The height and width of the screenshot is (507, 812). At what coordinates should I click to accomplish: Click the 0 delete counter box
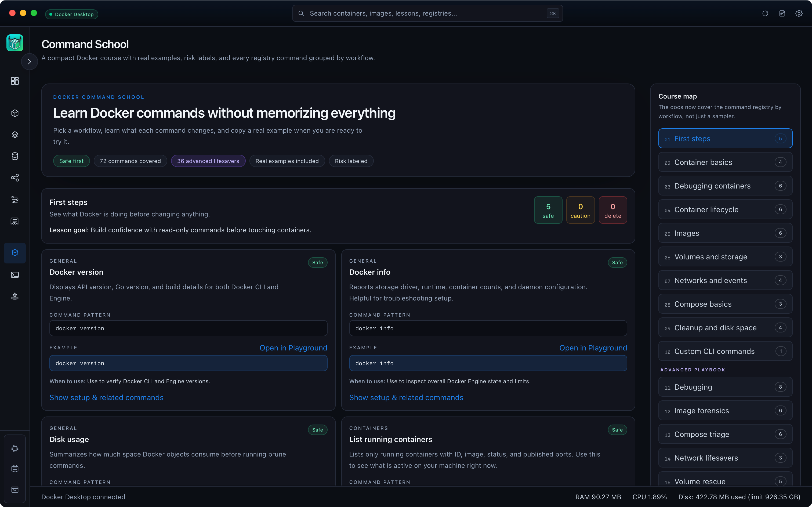[613, 210]
